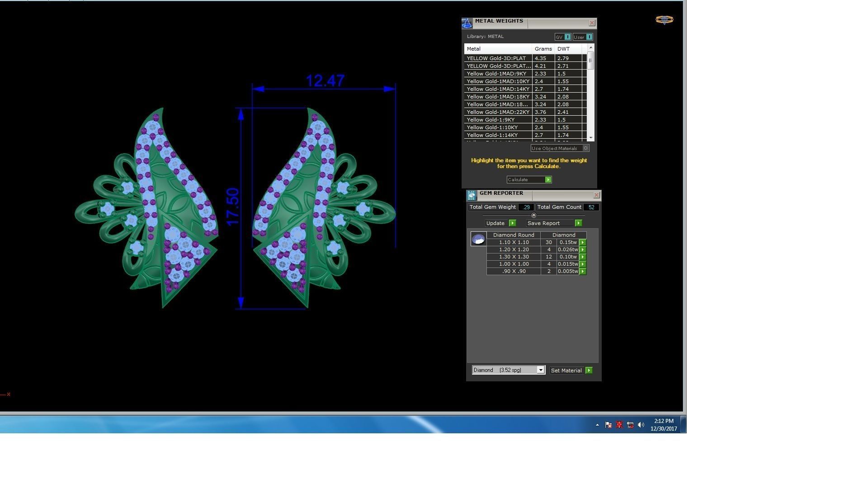The height and width of the screenshot is (488, 868).
Task: Click the volume speaker tray icon
Action: click(641, 425)
